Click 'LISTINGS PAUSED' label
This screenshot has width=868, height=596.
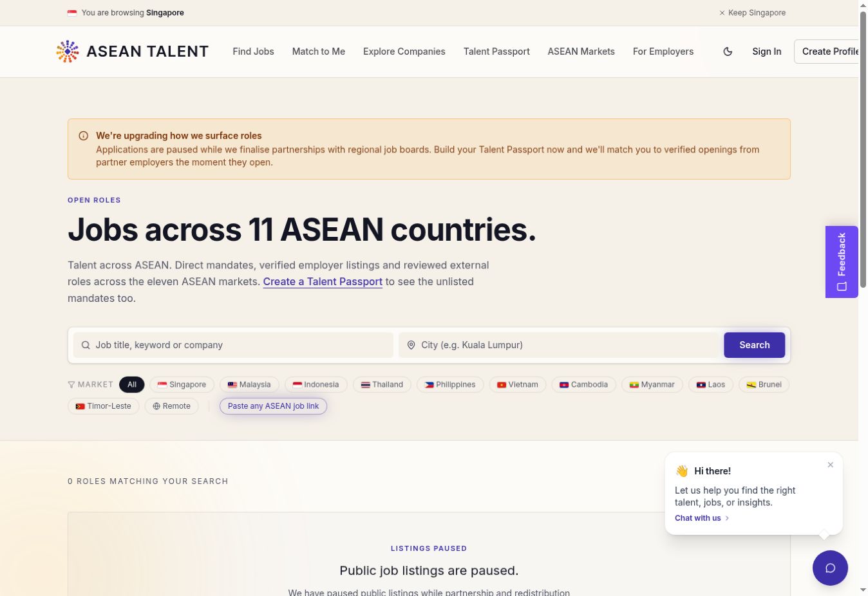click(429, 548)
